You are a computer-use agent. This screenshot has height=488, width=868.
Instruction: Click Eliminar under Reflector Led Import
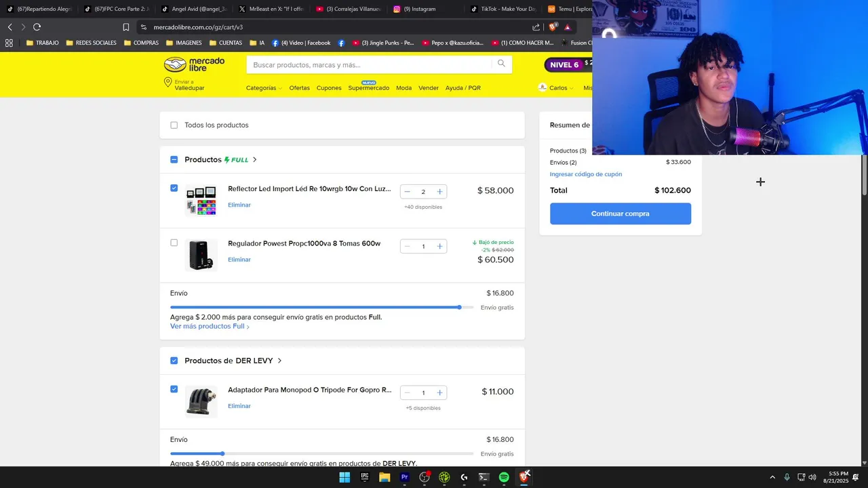(239, 205)
